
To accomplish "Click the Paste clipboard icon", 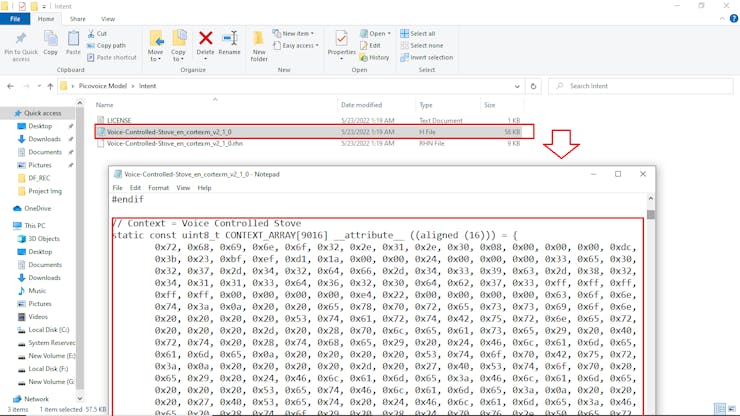I will point(73,39).
